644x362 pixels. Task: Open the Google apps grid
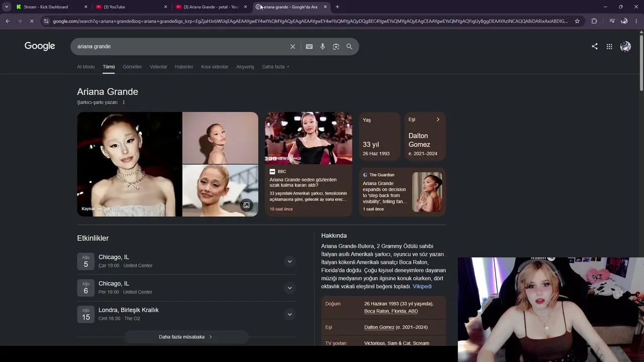(609, 46)
